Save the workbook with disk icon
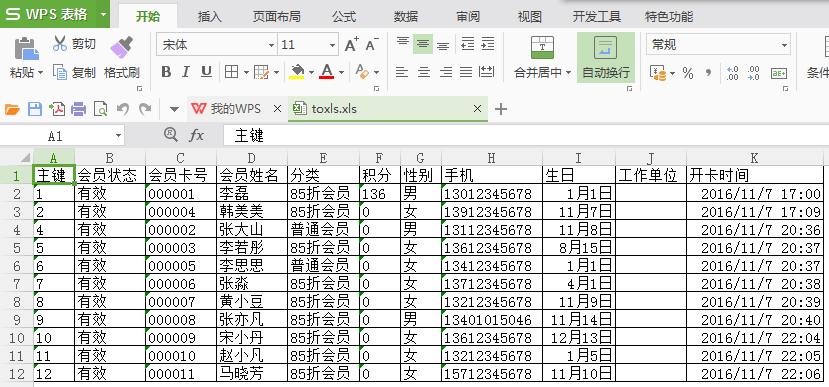829x387 pixels. coord(34,109)
